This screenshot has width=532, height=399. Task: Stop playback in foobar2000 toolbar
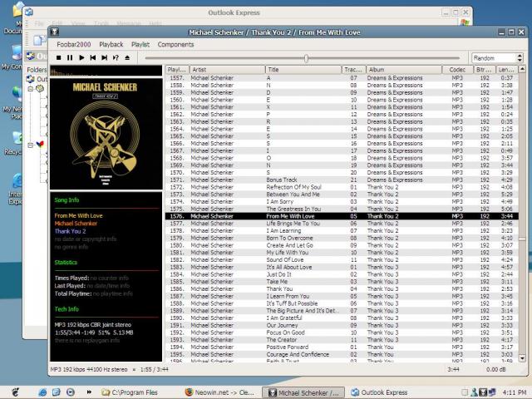tap(59, 58)
